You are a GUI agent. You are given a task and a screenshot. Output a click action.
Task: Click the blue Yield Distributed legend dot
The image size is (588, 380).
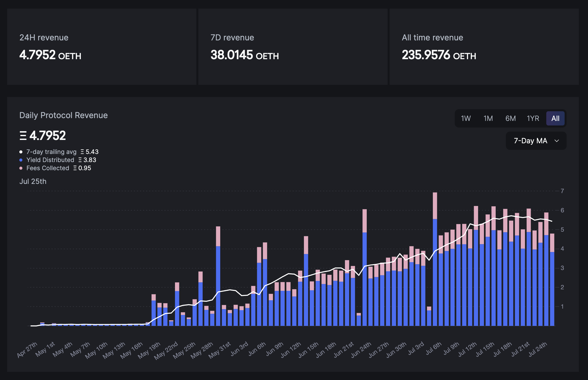click(x=21, y=160)
